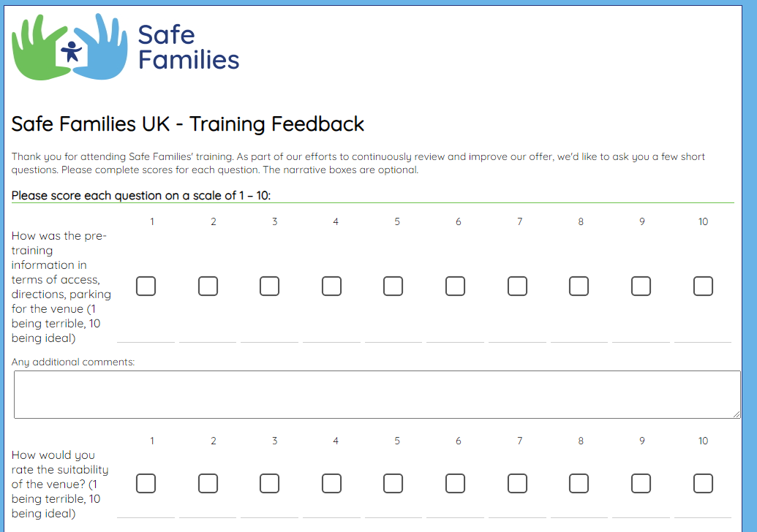Choose score 8 for venue suitability

579,483
